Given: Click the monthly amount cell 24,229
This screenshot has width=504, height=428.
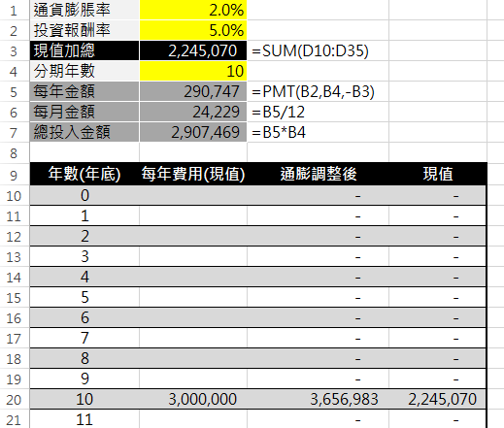Looking at the screenshot, I should pos(193,112).
